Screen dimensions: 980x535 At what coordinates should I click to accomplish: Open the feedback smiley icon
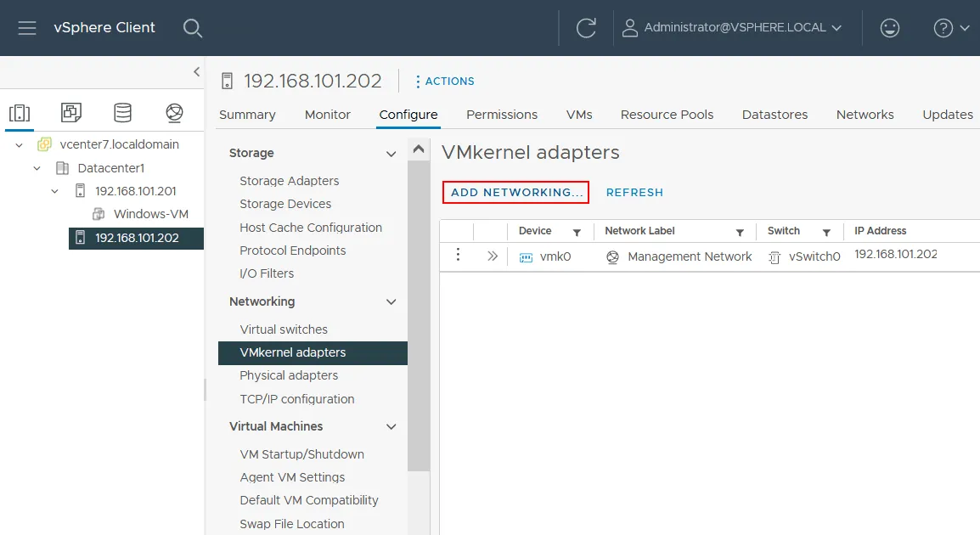coord(889,27)
